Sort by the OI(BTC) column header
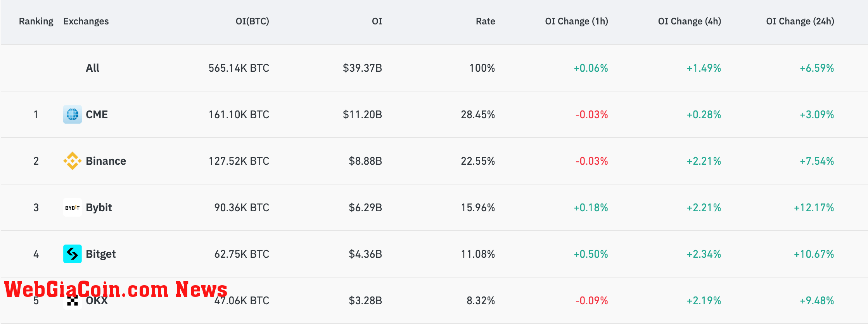Image resolution: width=868 pixels, height=324 pixels. [x=252, y=21]
